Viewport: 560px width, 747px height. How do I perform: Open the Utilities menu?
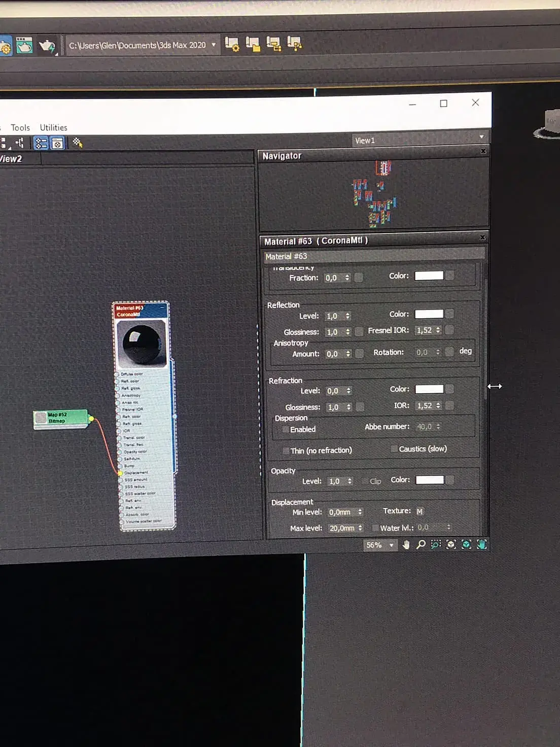click(53, 128)
